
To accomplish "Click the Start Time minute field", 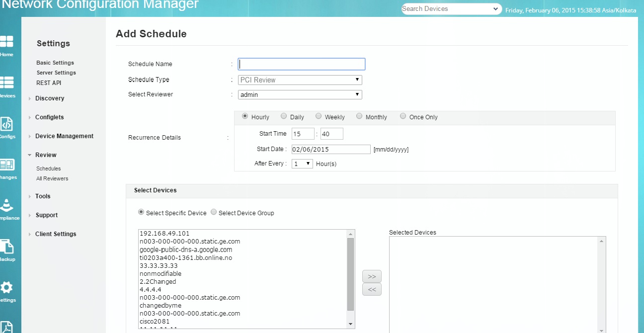I will click(332, 134).
